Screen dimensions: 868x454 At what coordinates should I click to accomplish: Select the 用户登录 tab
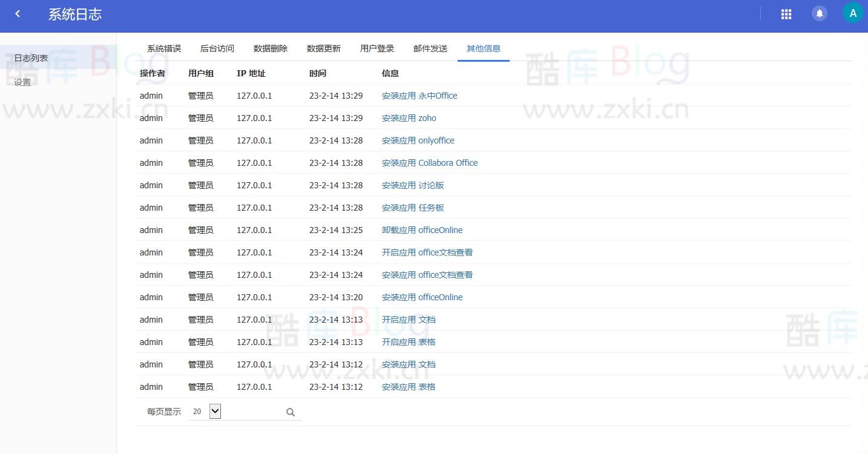(376, 48)
